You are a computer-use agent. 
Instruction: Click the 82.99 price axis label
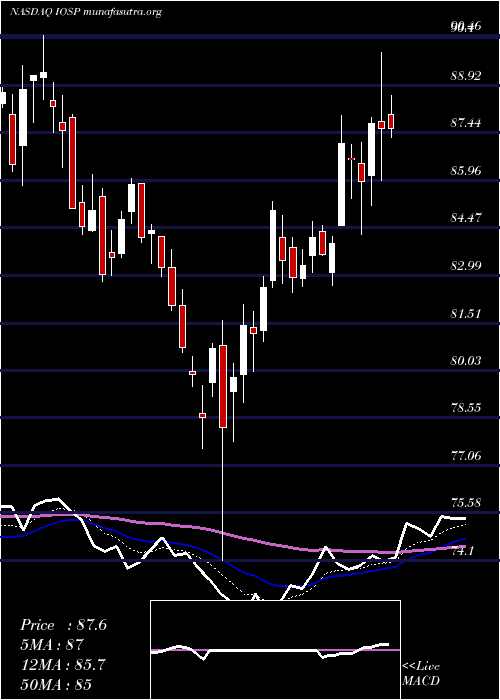466,266
